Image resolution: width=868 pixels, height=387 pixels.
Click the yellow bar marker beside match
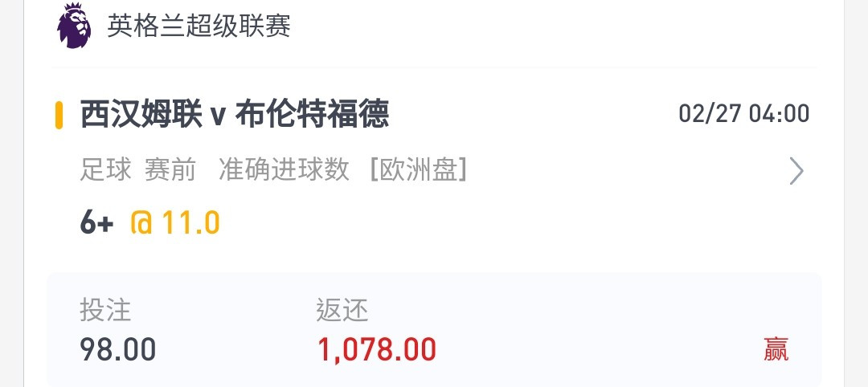point(59,115)
